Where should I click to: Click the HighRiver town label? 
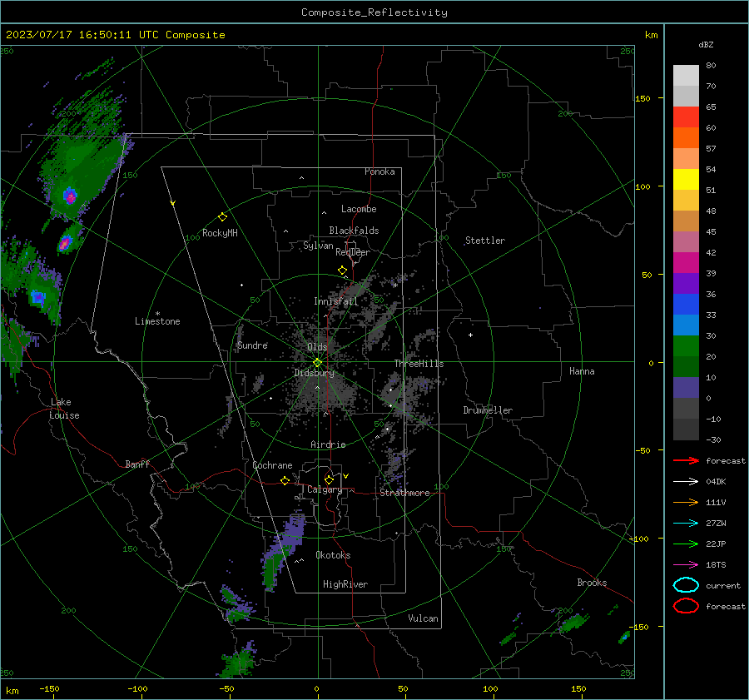345,584
